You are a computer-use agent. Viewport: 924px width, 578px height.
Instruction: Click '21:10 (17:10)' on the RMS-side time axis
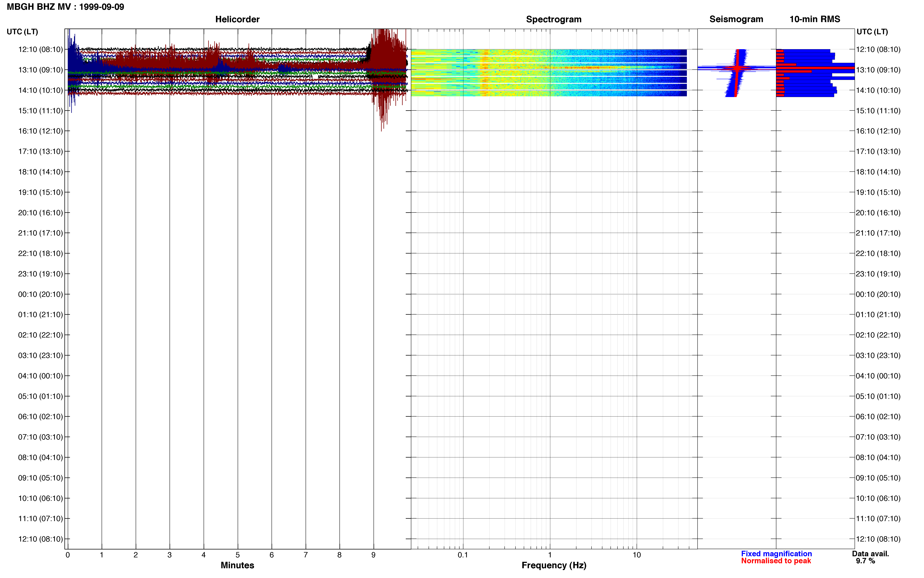(878, 233)
